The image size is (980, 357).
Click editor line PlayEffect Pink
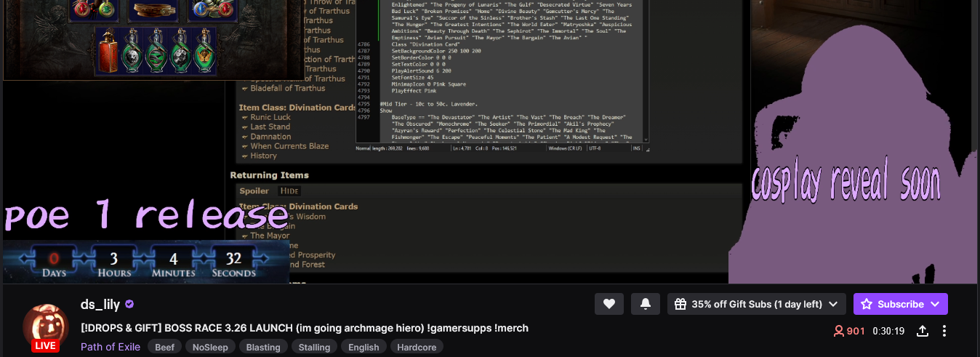414,91
